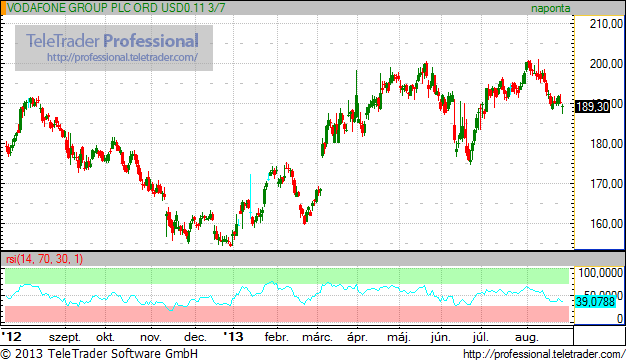Click the szept. month label
626x363 pixels.
65,337
